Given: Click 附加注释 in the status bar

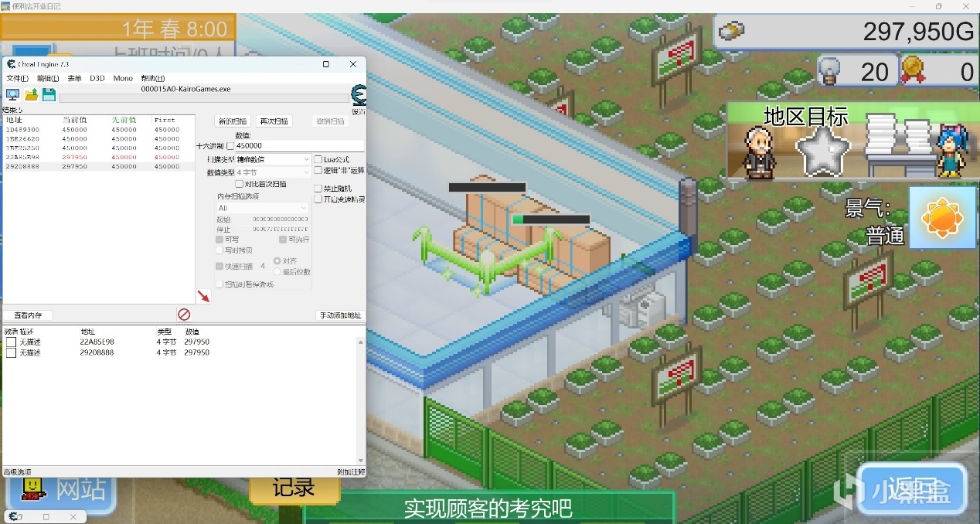Looking at the screenshot, I should (x=351, y=471).
